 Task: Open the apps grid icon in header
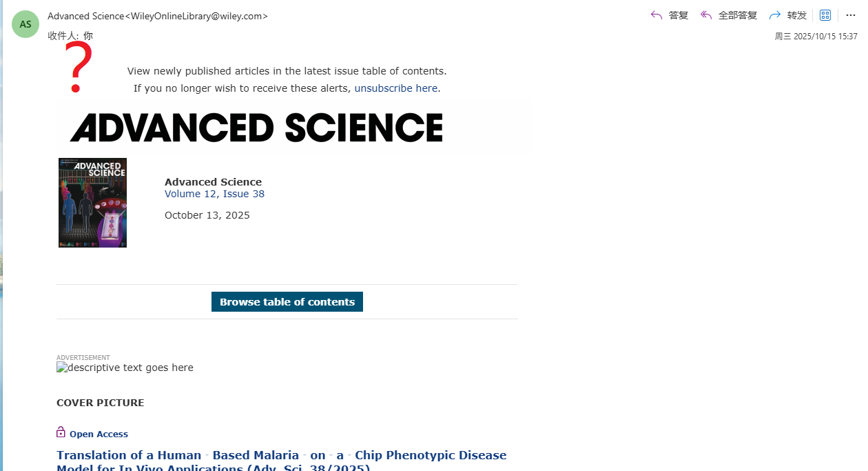pyautogui.click(x=825, y=15)
